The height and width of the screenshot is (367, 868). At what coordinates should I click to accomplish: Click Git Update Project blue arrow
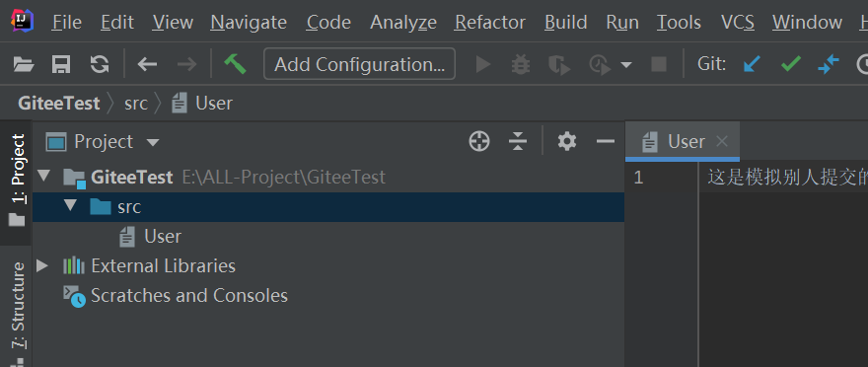coord(752,64)
